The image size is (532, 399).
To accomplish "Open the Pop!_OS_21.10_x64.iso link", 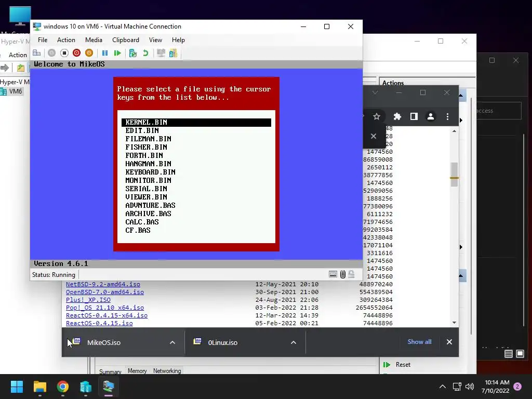I will coord(105,308).
